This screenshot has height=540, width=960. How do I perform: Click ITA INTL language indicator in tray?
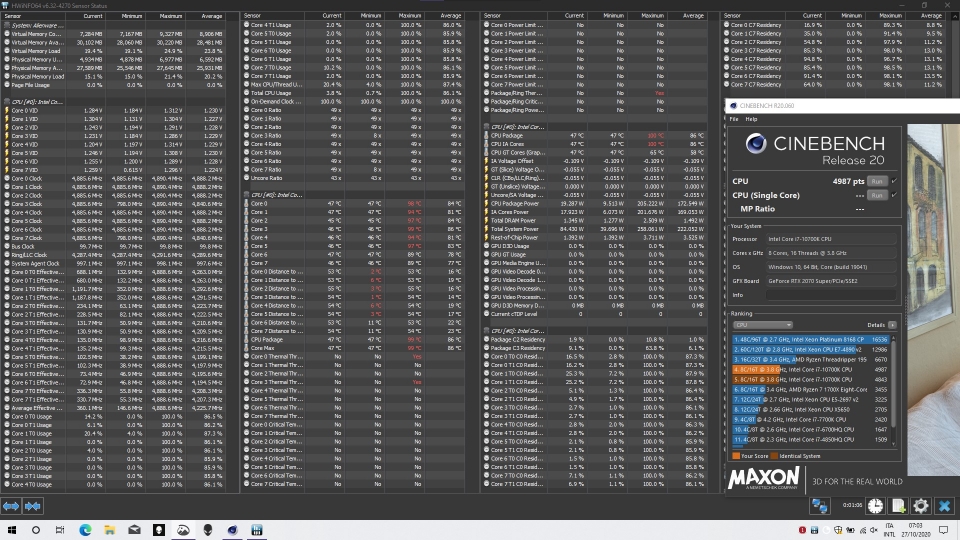[x=889, y=530]
